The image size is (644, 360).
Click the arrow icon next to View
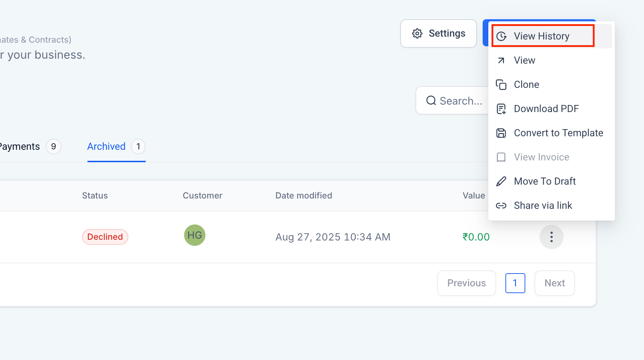pos(501,60)
